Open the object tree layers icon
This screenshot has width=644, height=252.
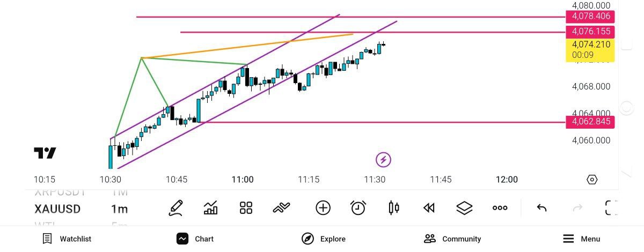pyautogui.click(x=464, y=207)
